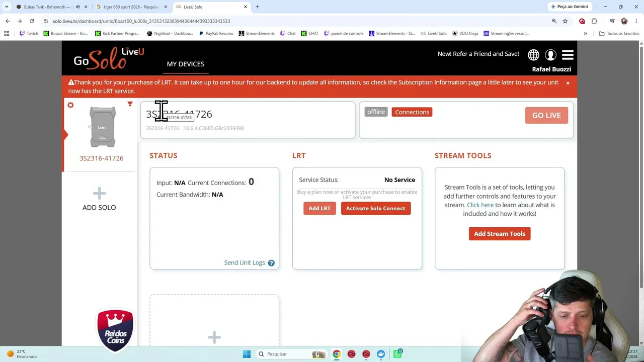
Task: Open the Chrome profile avatar
Action: (624, 21)
